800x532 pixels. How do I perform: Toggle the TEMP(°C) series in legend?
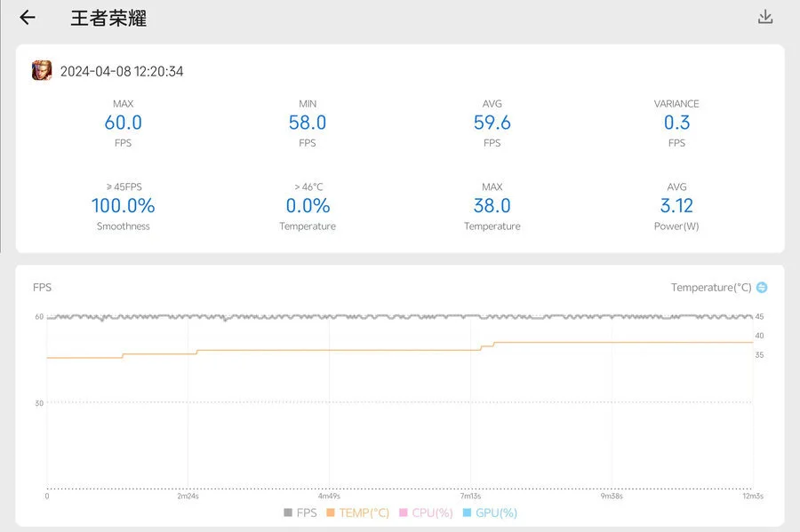(x=358, y=512)
